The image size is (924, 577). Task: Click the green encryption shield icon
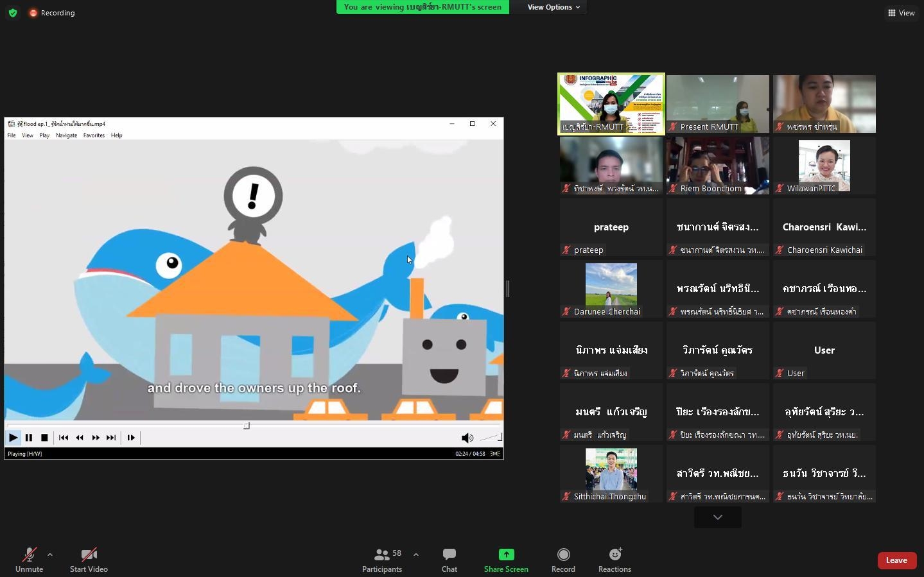tap(13, 13)
